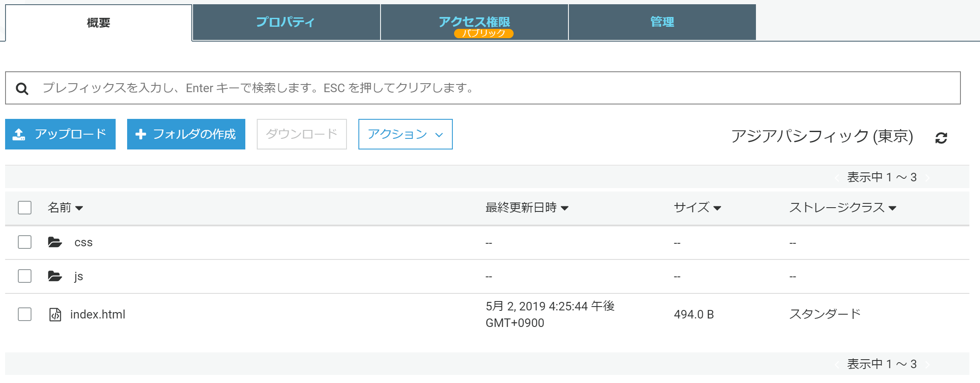Toggle the select-all checkbox in the header
This screenshot has width=980, height=383.
click(25, 208)
